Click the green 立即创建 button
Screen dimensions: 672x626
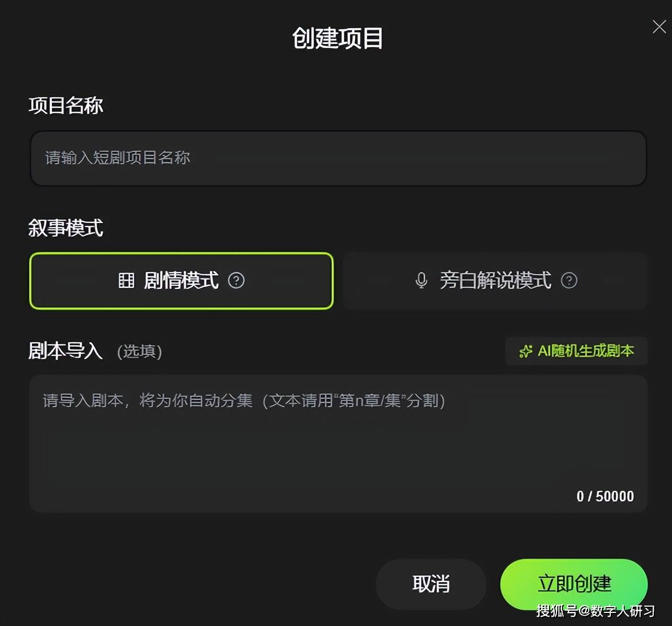pyautogui.click(x=574, y=584)
